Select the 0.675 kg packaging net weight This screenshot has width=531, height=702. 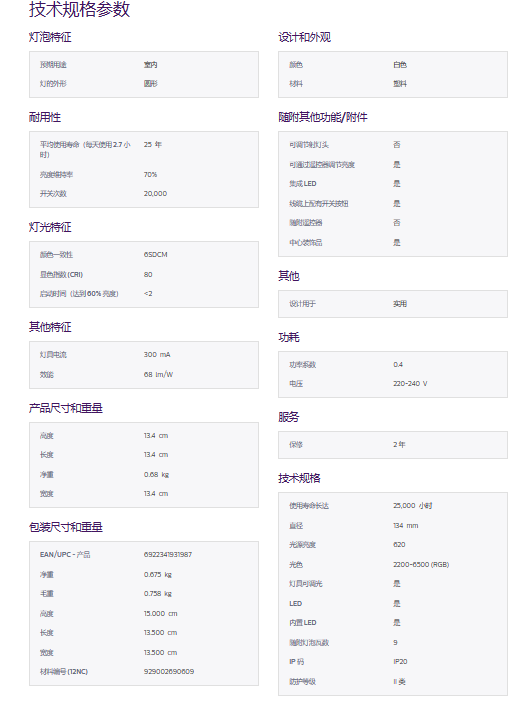tap(158, 574)
